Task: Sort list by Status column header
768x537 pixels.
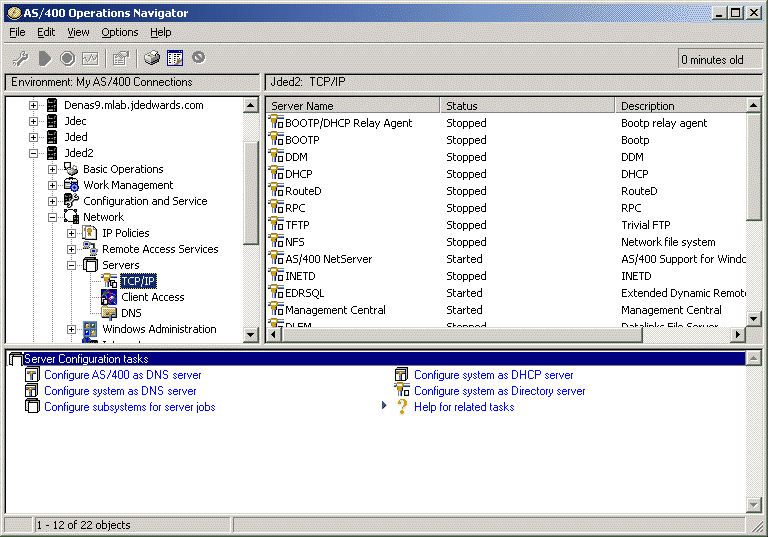Action: pyautogui.click(x=526, y=105)
